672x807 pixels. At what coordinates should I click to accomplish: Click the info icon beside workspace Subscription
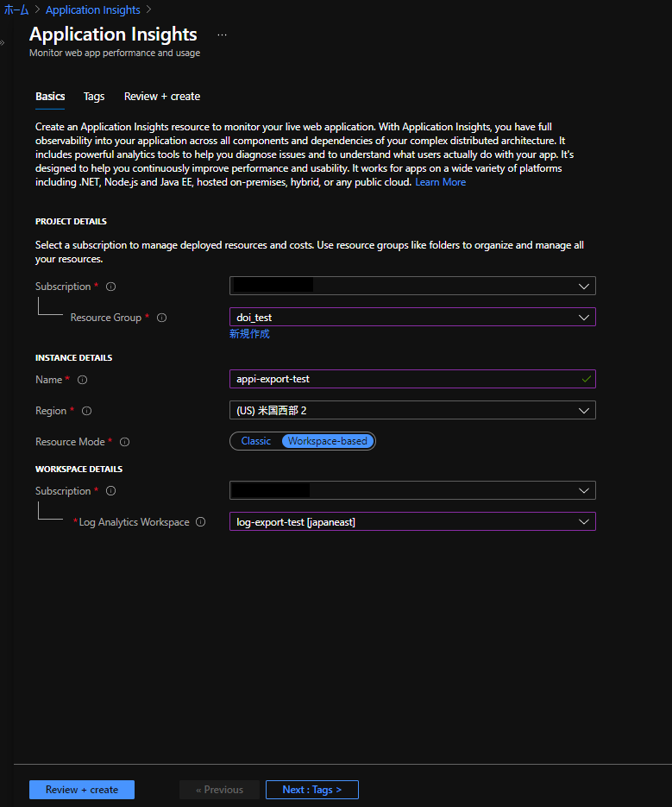[110, 491]
